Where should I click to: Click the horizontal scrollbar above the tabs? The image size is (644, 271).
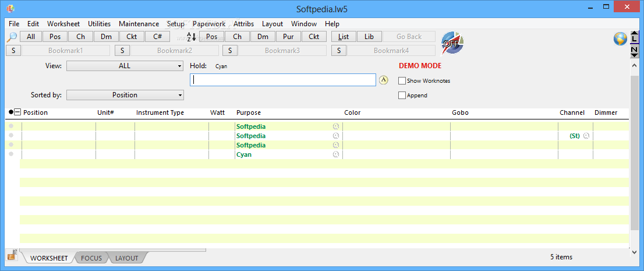click(112, 249)
